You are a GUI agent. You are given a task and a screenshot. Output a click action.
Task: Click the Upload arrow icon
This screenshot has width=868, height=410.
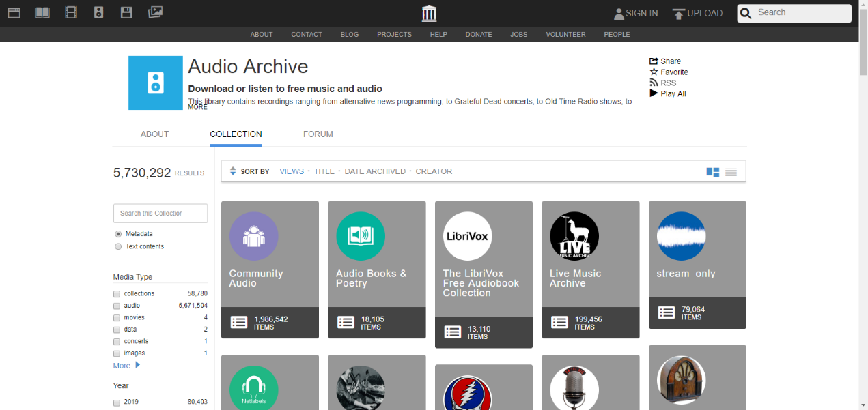[678, 14]
